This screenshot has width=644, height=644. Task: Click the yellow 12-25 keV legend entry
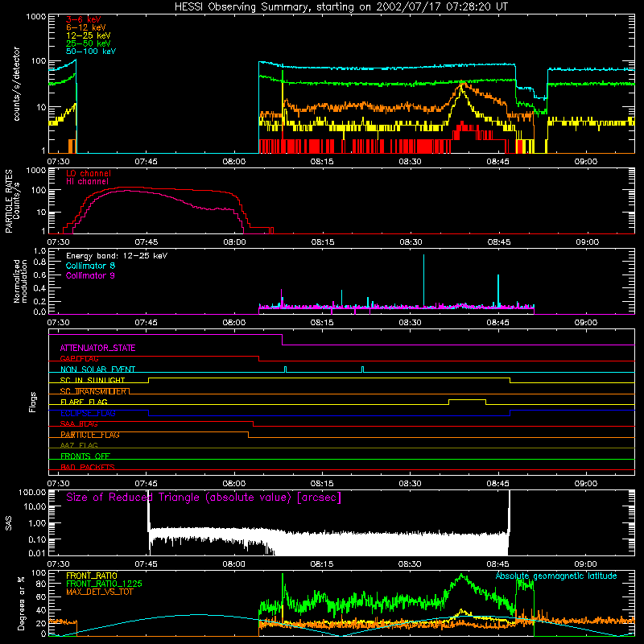pos(88,35)
